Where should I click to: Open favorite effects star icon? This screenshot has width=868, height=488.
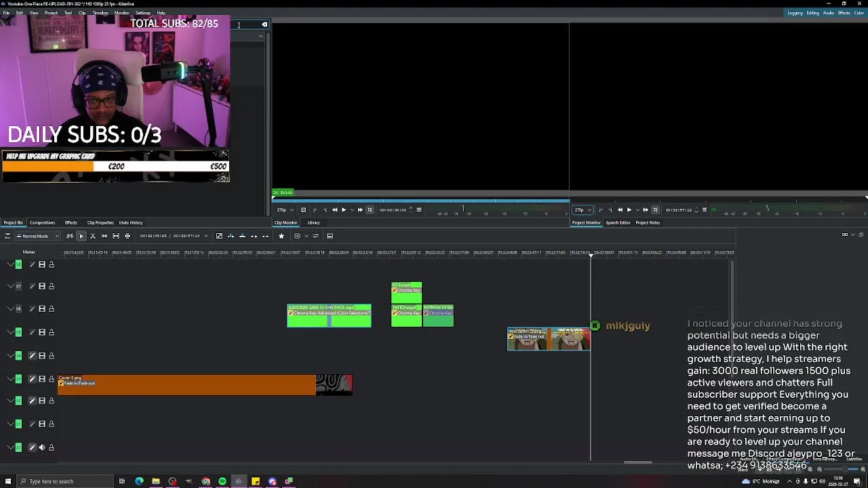pyautogui.click(x=281, y=236)
